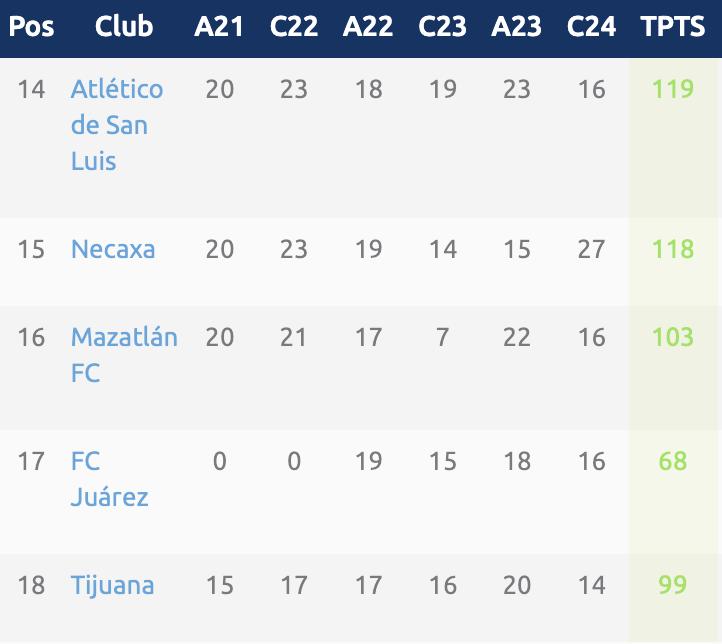Click the Club column header
722x644 pixels.
tap(124, 27)
